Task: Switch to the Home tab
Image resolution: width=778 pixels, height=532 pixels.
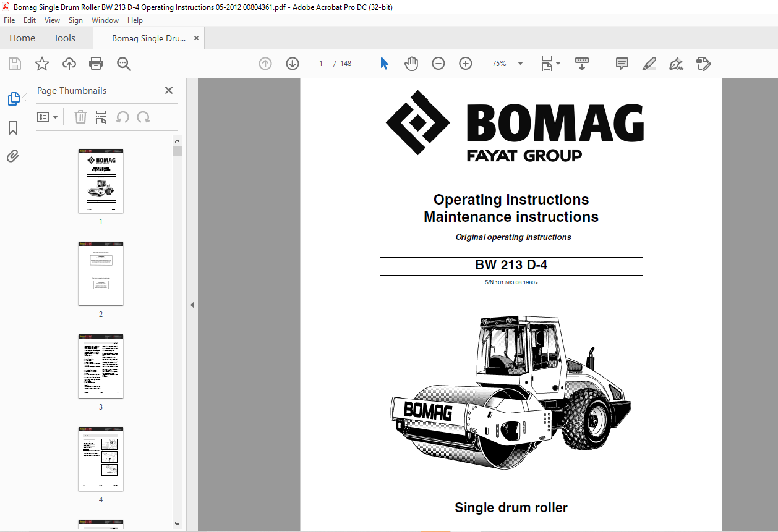Action: pyautogui.click(x=22, y=38)
